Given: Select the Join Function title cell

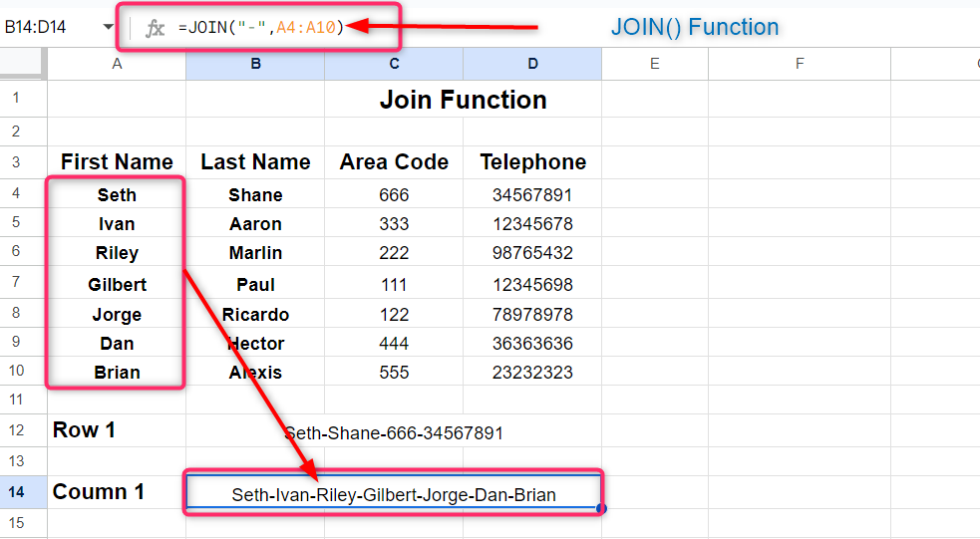Looking at the screenshot, I should pyautogui.click(x=463, y=100).
